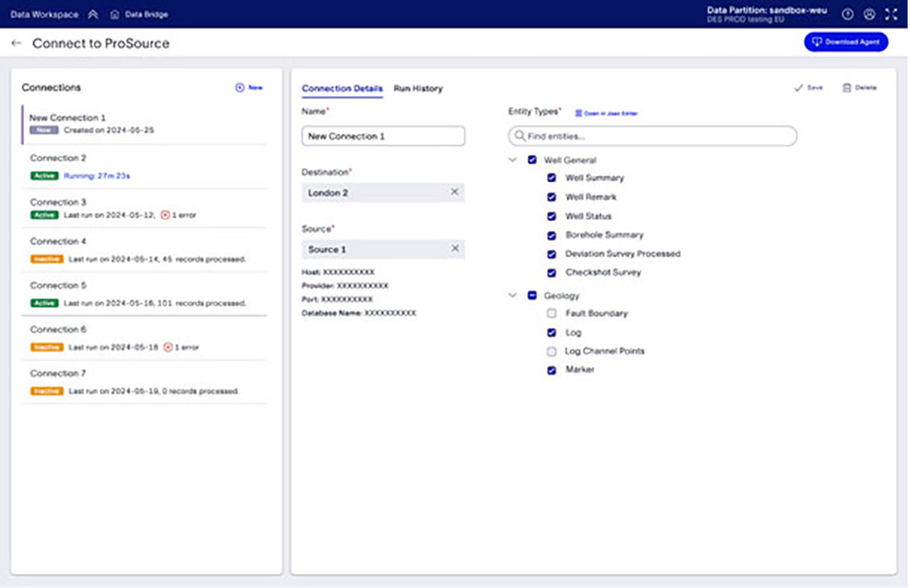910x588 pixels.
Task: Enable the Fault Boundary checkbox
Action: (552, 313)
